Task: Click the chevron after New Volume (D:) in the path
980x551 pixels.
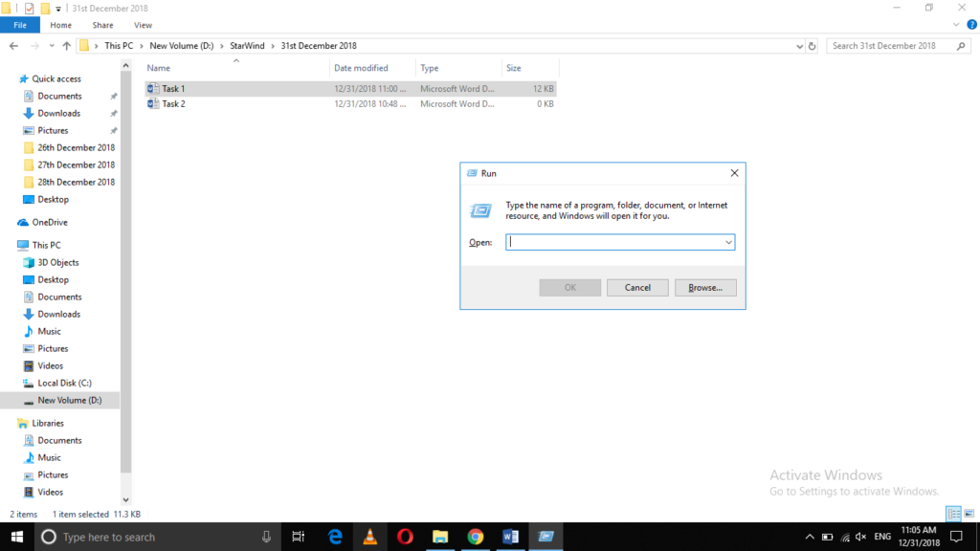Action: [x=222, y=46]
